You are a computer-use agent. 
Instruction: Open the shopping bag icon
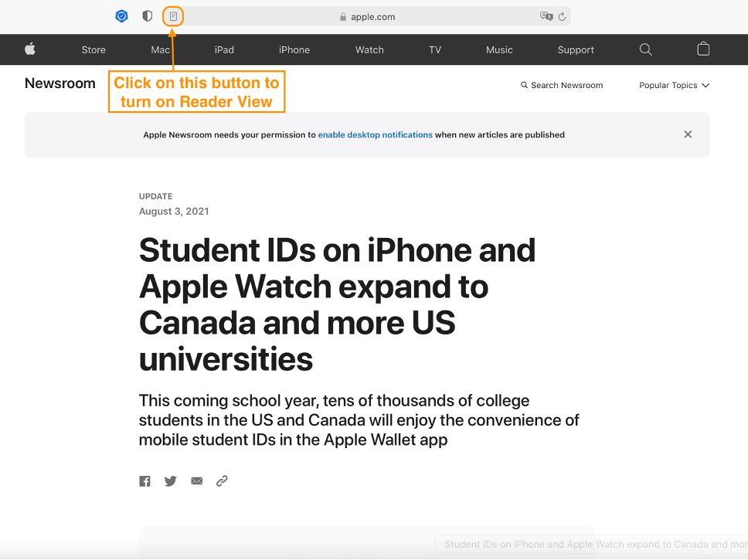[x=703, y=49]
